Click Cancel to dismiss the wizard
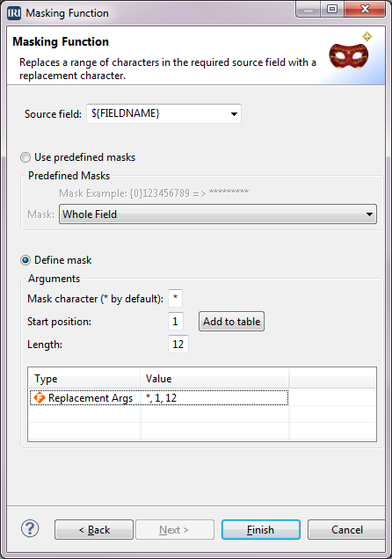 point(346,530)
